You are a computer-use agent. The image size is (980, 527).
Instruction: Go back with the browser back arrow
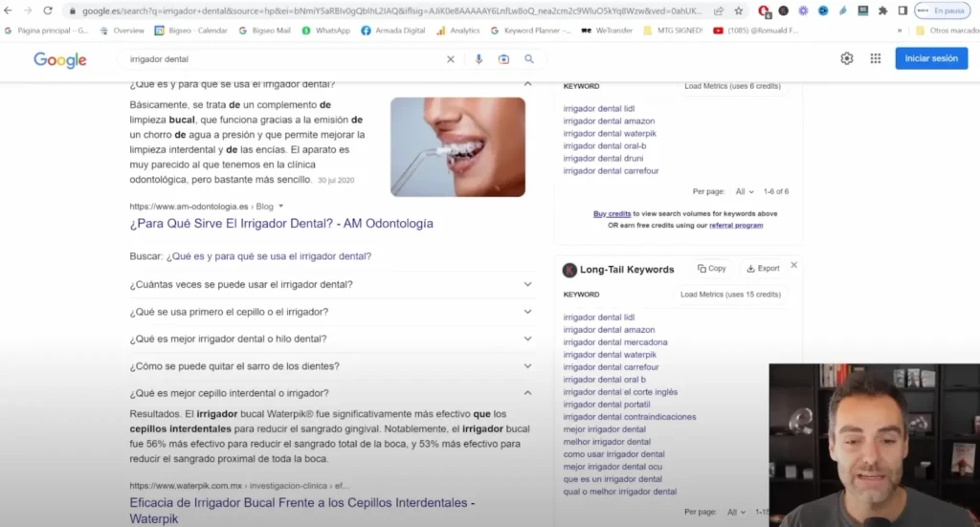[8, 11]
